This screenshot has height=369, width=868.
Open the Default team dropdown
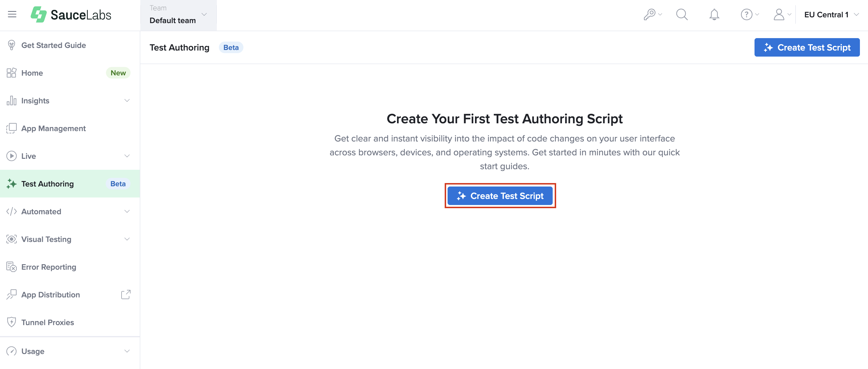[178, 15]
